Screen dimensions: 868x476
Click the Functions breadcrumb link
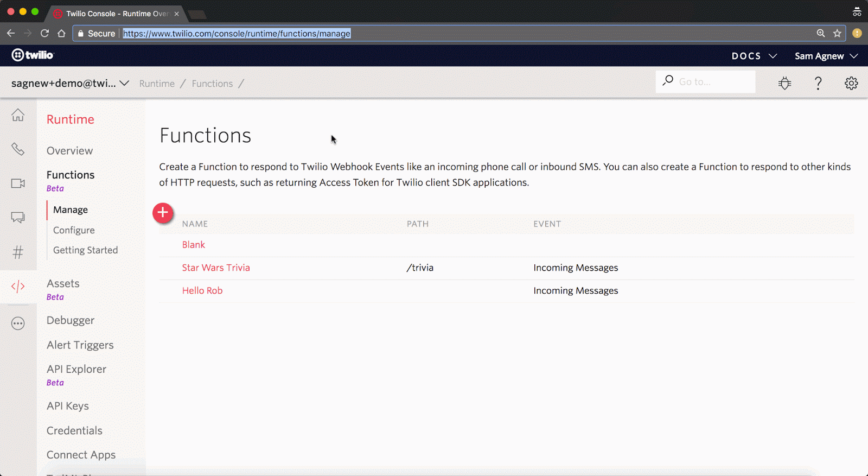click(x=212, y=84)
